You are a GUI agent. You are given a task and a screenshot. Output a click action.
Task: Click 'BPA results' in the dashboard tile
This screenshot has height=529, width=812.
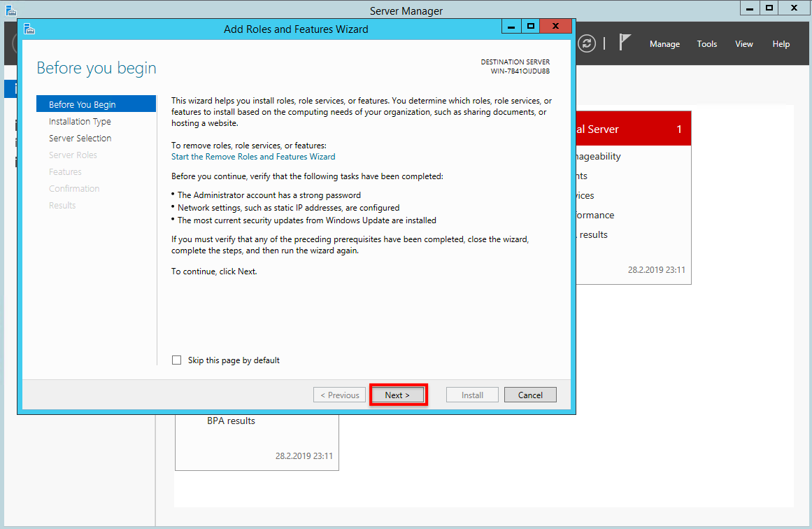[x=231, y=421]
